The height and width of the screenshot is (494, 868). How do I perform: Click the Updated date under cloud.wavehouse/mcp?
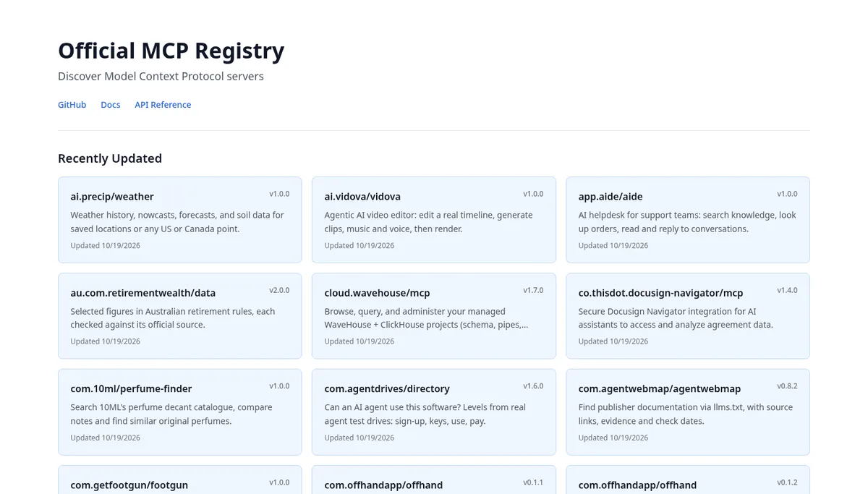click(x=359, y=341)
